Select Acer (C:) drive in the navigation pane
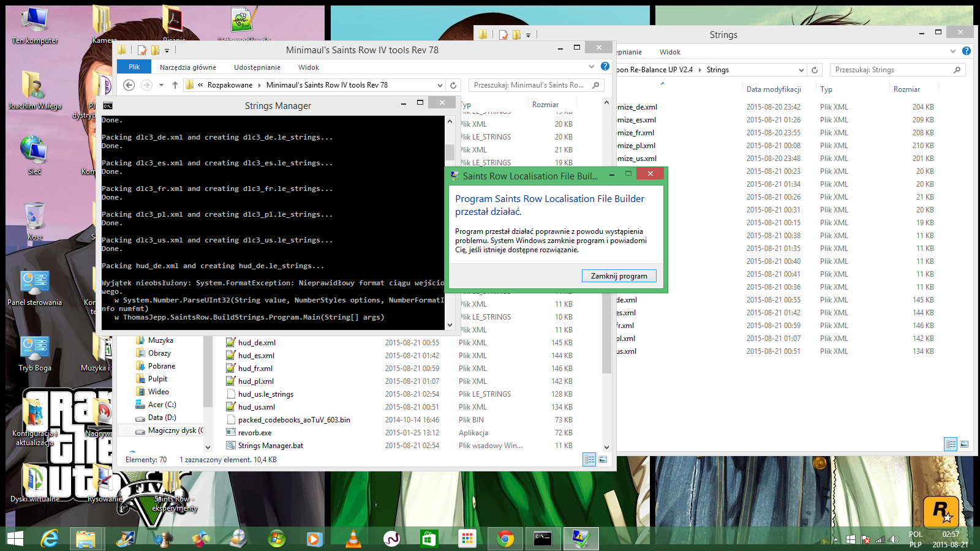The width and height of the screenshot is (980, 551). [x=162, y=405]
